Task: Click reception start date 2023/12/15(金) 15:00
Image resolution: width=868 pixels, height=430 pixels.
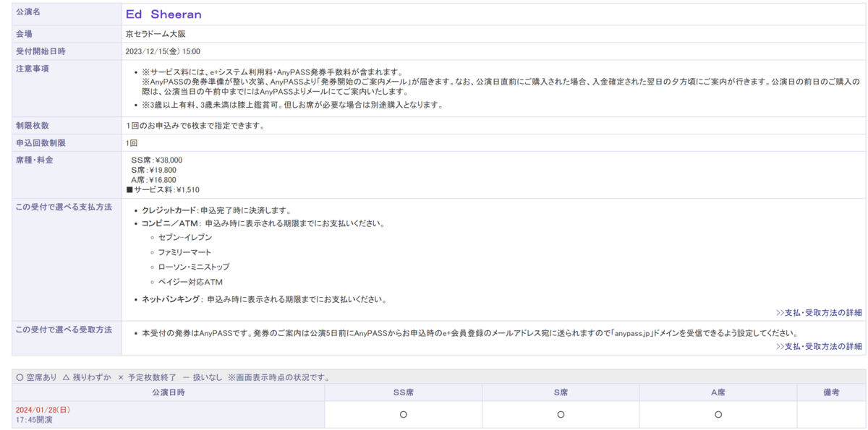Action: click(163, 51)
